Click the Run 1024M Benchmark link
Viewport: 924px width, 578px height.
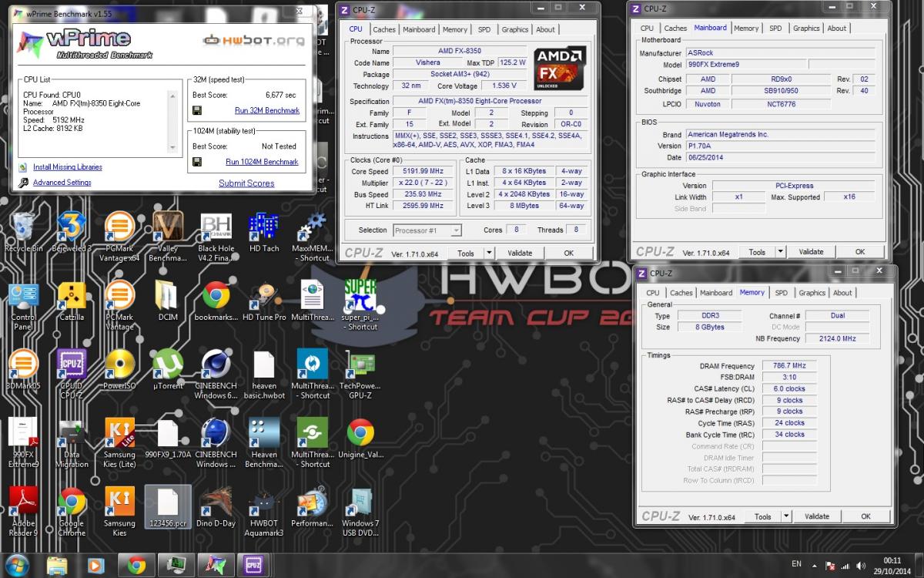click(262, 162)
